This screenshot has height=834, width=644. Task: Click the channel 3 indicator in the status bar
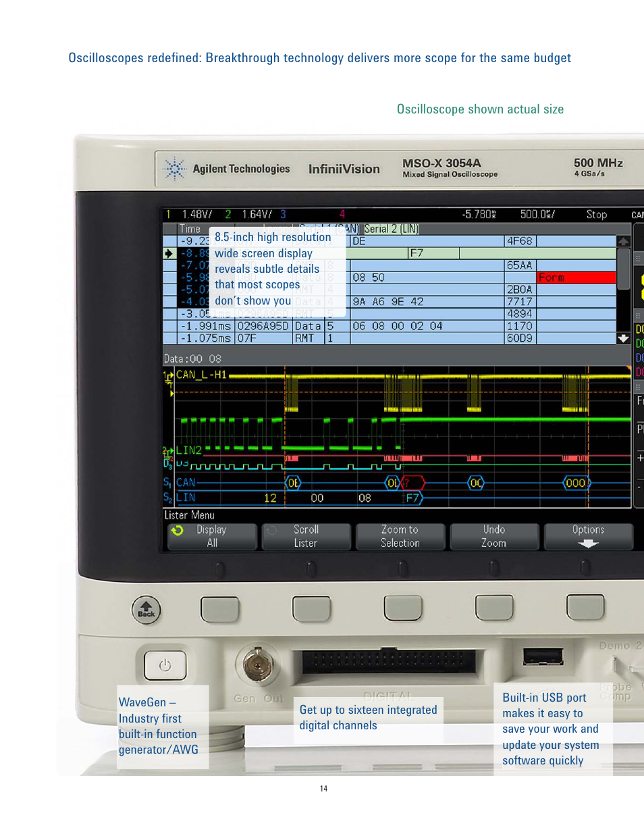(283, 214)
